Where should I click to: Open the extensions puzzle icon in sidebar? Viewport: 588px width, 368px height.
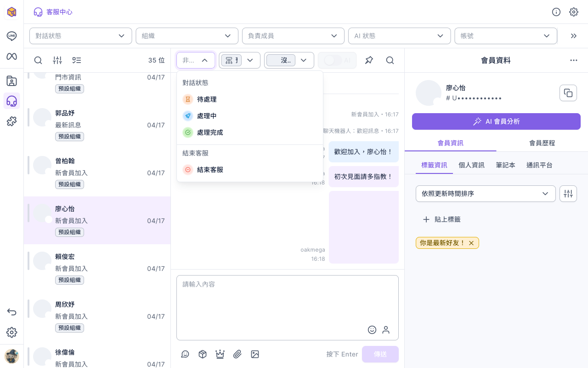pos(11,121)
